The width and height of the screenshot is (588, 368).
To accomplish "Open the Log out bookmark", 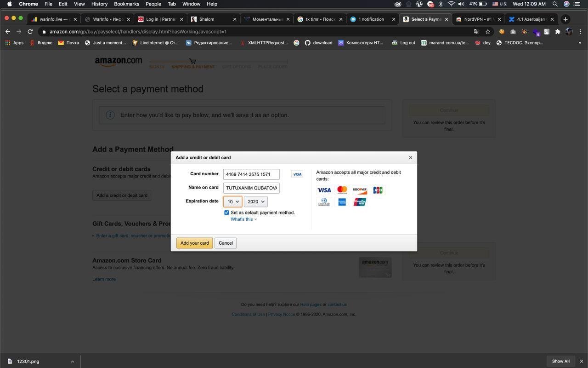I will (x=403, y=43).
